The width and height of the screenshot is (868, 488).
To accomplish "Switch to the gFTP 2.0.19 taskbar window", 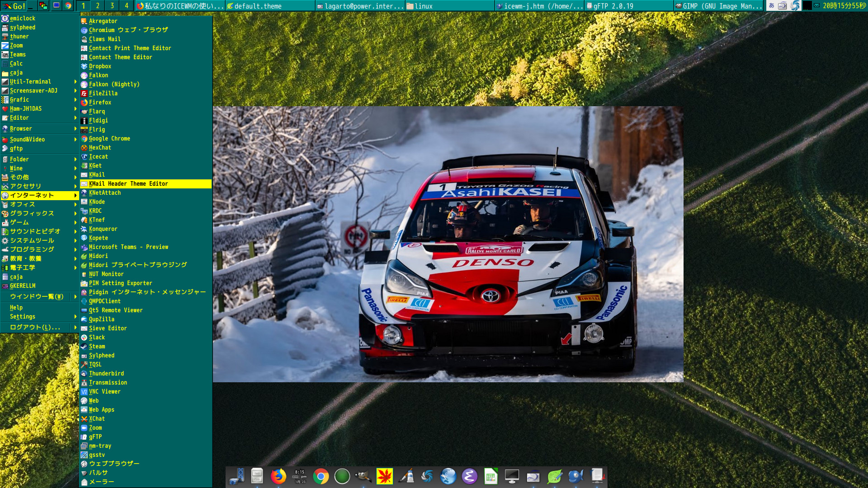I will tap(628, 6).
